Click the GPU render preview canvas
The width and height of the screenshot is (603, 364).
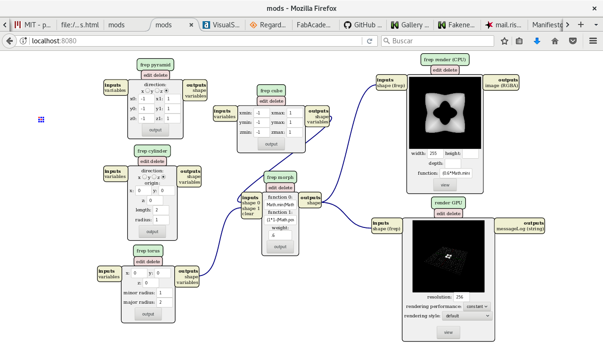[x=448, y=256]
